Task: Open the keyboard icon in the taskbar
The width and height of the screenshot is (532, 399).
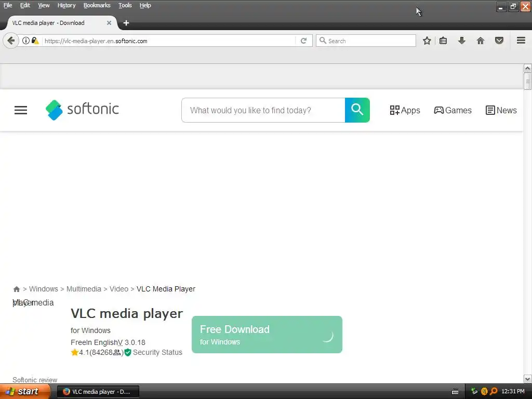Action: [x=455, y=392]
